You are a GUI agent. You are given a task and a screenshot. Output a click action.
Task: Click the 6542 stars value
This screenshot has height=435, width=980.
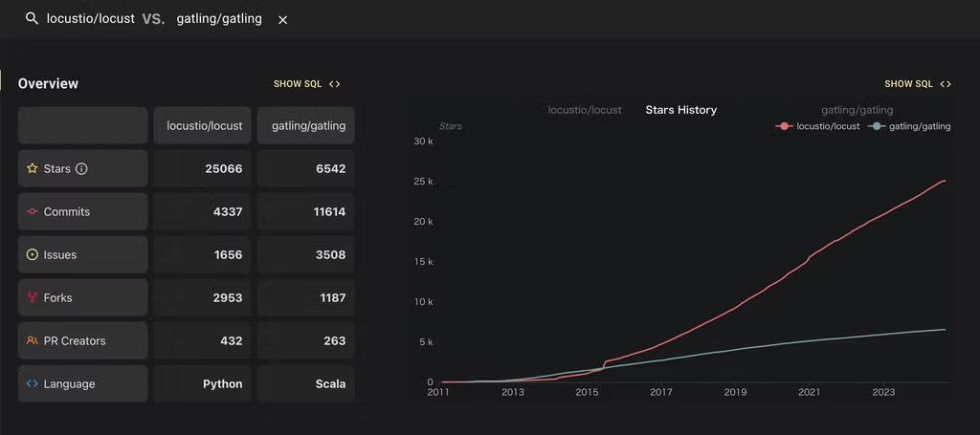click(330, 168)
